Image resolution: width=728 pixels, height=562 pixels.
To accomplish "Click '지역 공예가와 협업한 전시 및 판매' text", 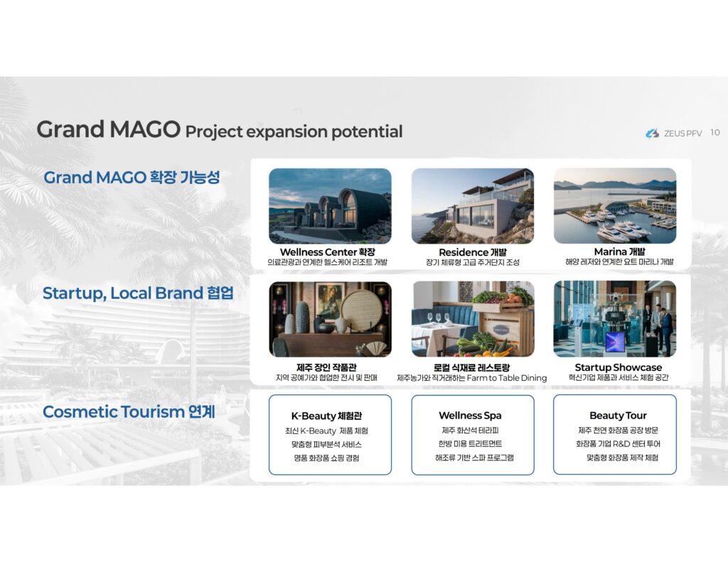I will pyautogui.click(x=326, y=378).
